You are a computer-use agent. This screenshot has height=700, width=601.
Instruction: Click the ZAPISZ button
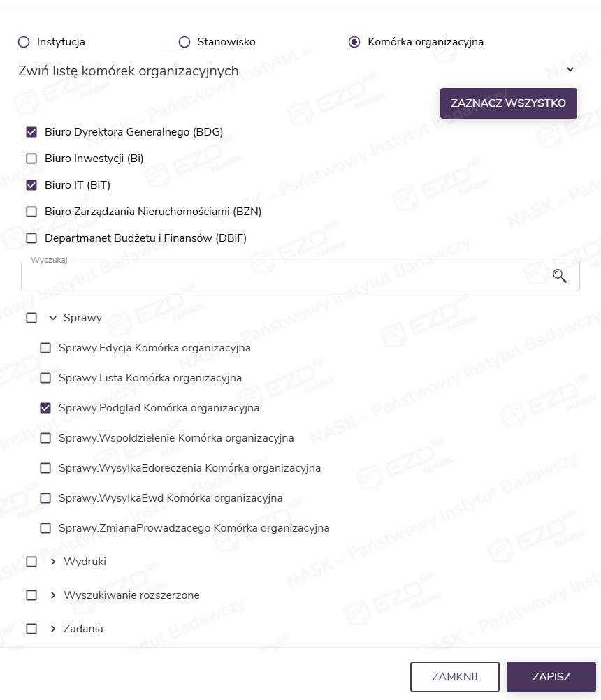pyautogui.click(x=551, y=677)
